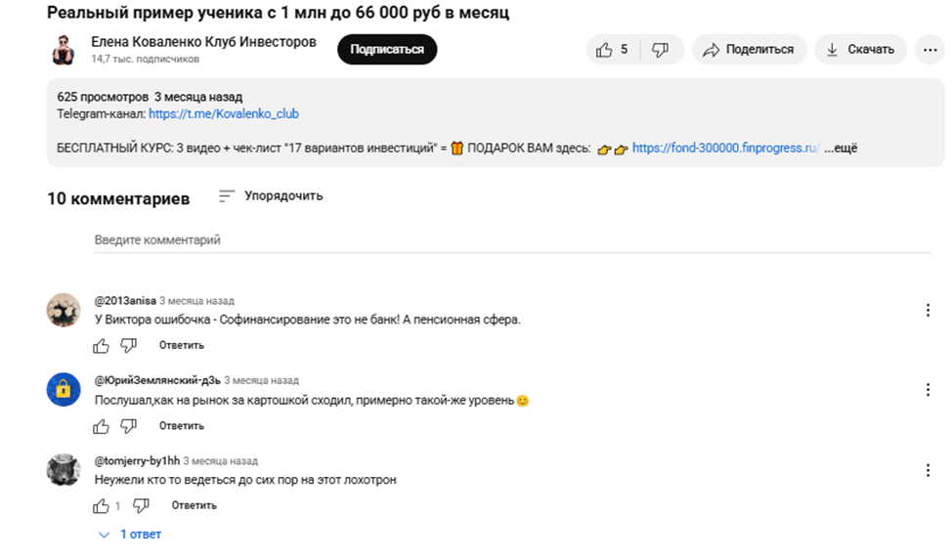Click the Подписаться subscribe button
Screen dimensions: 952x560
coord(387,50)
